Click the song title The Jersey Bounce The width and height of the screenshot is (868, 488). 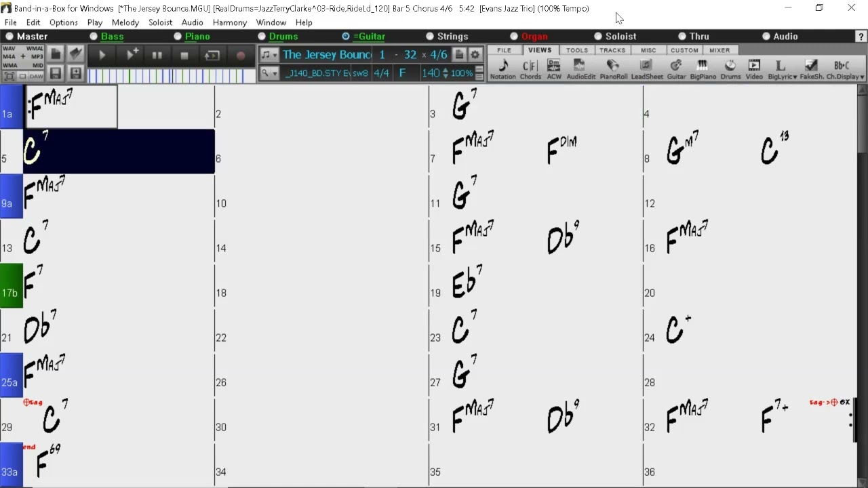(x=327, y=55)
